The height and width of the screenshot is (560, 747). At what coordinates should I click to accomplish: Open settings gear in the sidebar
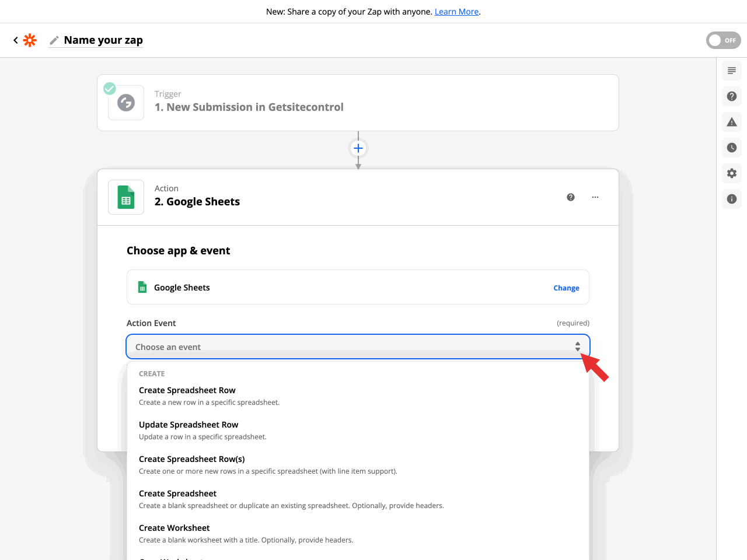[x=731, y=173]
